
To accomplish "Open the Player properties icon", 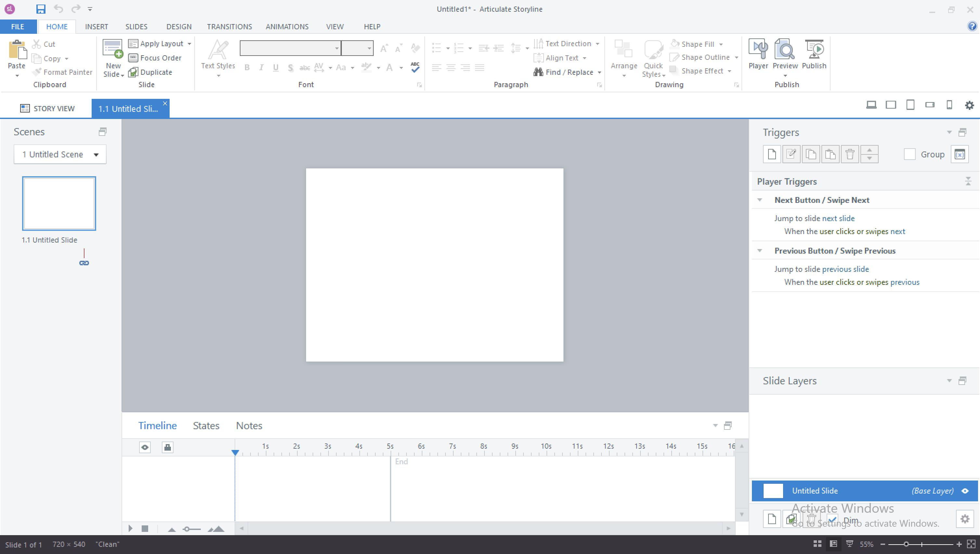I will coord(758,50).
